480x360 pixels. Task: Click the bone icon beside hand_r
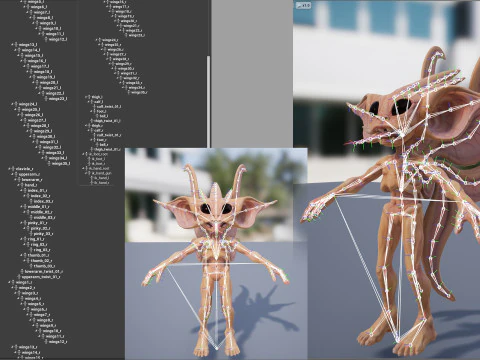coord(22,185)
